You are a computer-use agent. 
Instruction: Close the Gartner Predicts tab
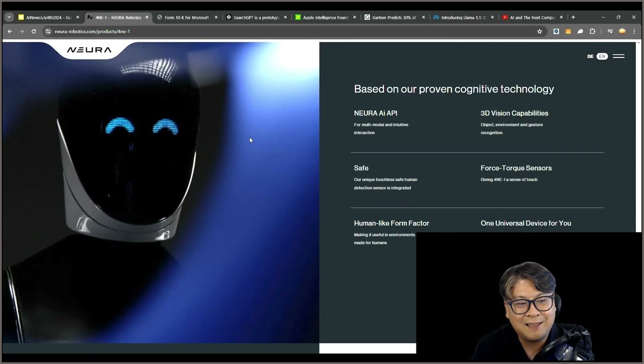(x=423, y=17)
